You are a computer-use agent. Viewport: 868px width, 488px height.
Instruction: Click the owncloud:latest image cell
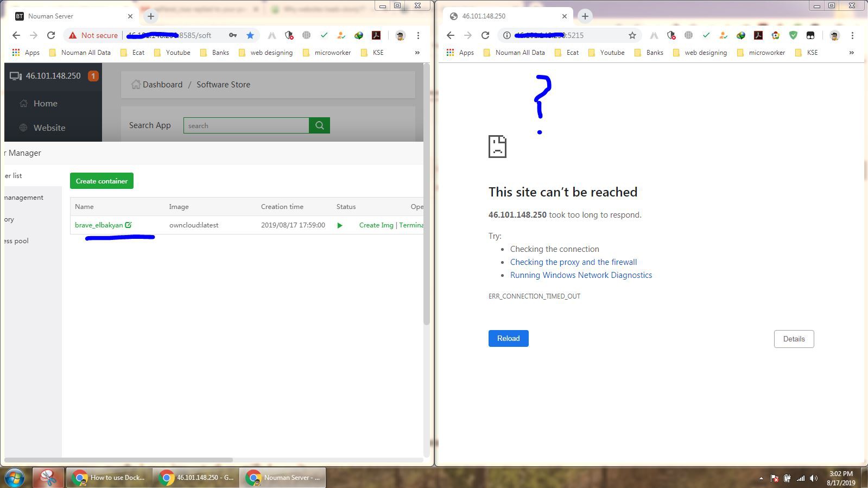[194, 225]
